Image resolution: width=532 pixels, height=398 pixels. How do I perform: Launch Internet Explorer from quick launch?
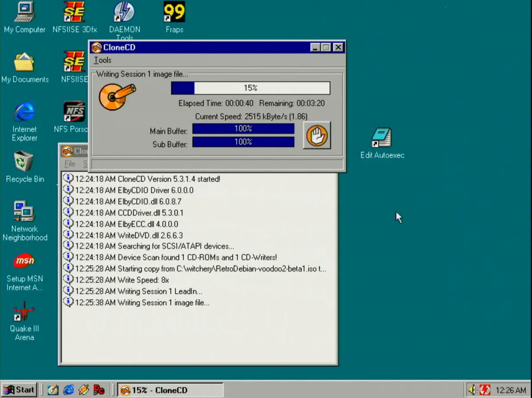69,390
